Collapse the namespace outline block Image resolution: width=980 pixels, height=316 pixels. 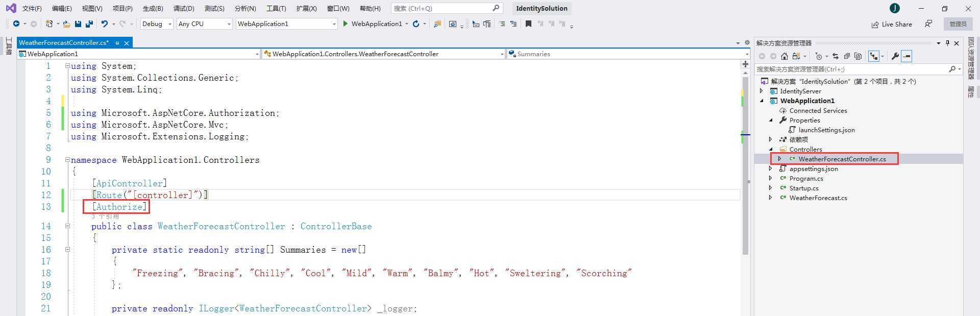[67, 160]
